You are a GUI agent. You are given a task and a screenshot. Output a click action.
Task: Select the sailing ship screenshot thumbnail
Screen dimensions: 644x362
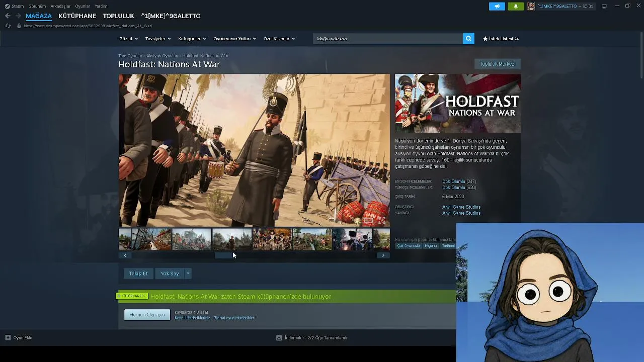151,239
